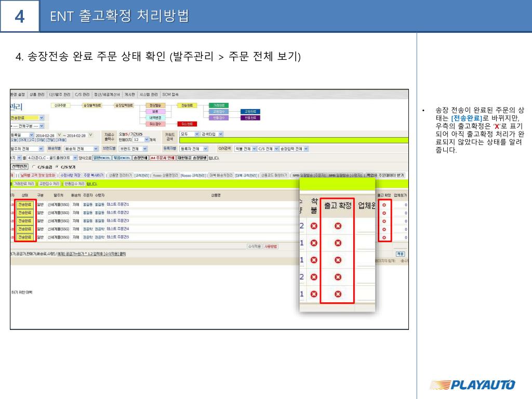Click the 선택반전 button
The width and height of the screenshot is (532, 399).
[19, 167]
